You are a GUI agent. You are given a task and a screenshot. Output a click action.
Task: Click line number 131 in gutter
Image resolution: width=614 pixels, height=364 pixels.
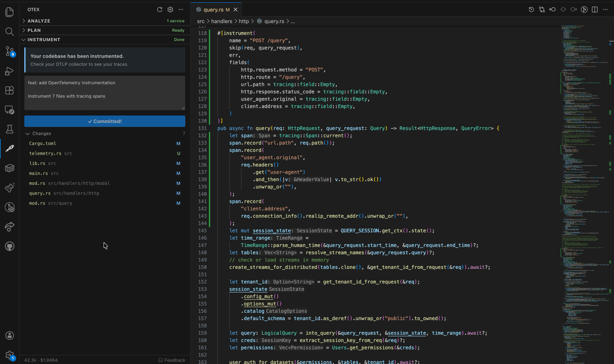202,128
